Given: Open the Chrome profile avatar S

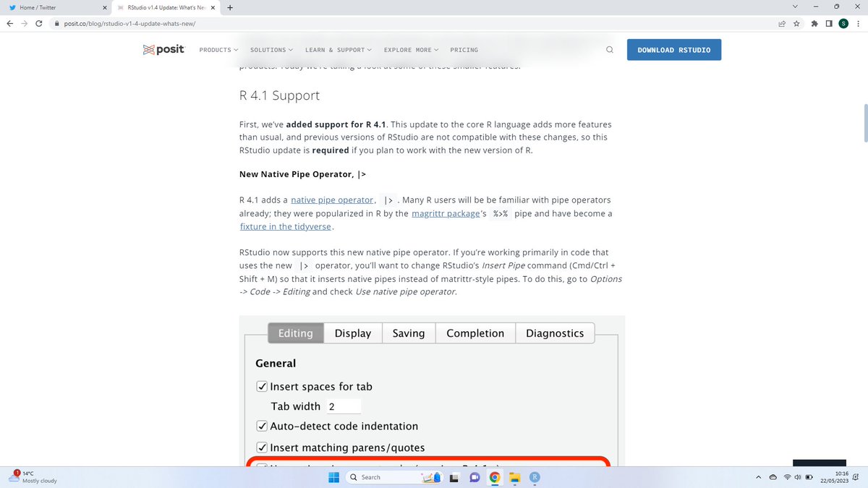Looking at the screenshot, I should 843,23.
